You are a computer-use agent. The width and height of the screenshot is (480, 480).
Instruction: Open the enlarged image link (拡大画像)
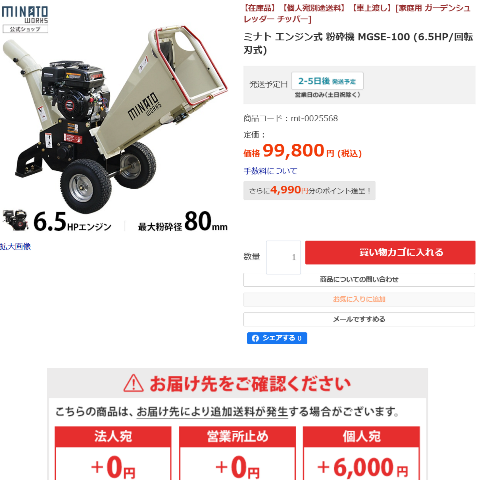coord(15,246)
